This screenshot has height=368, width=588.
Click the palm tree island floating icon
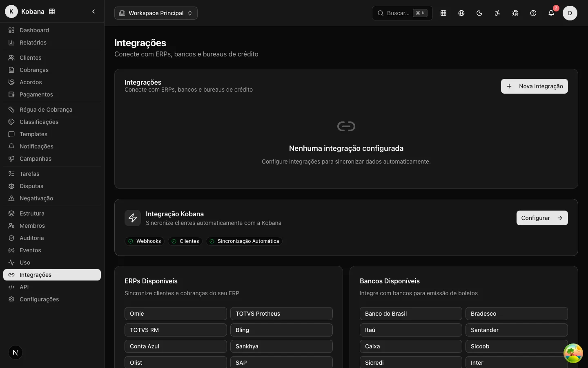pyautogui.click(x=573, y=353)
